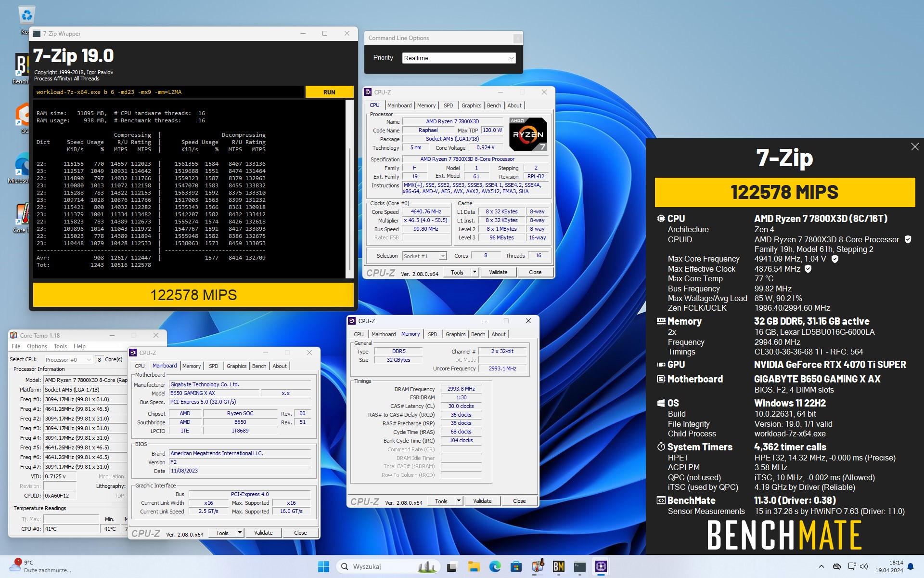
Task: Click the DRAM Frequency value 2993.8 MHz
Action: tap(461, 389)
